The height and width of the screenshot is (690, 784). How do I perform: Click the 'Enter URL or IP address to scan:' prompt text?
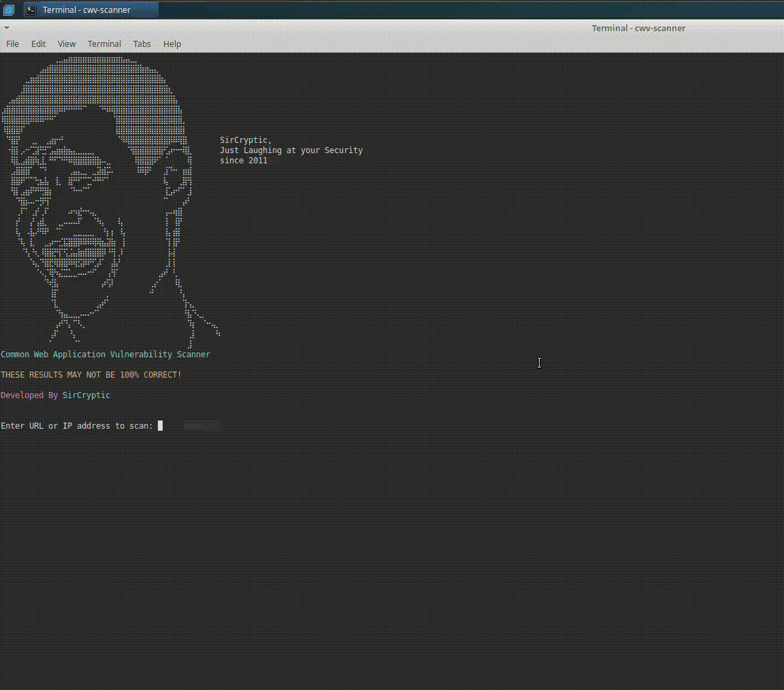[77, 426]
